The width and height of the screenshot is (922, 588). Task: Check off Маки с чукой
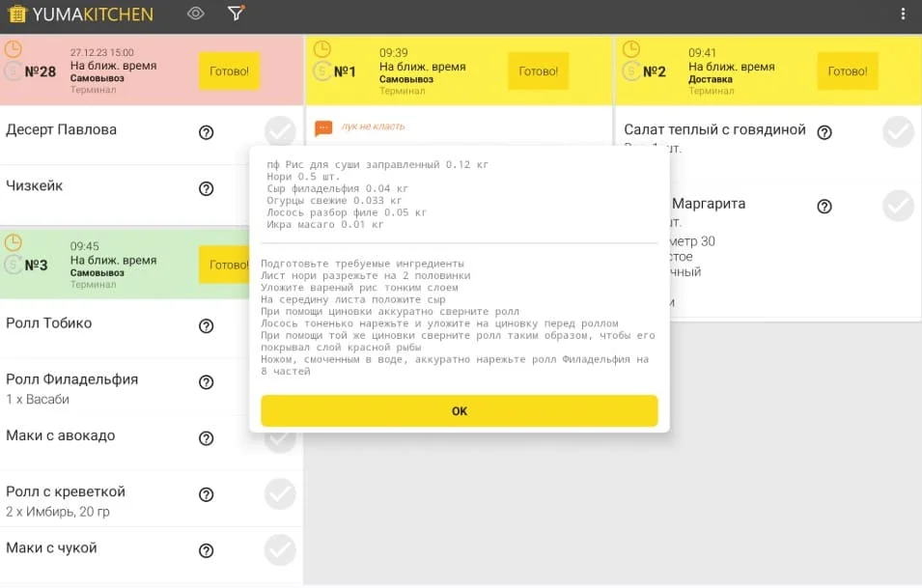(x=280, y=549)
